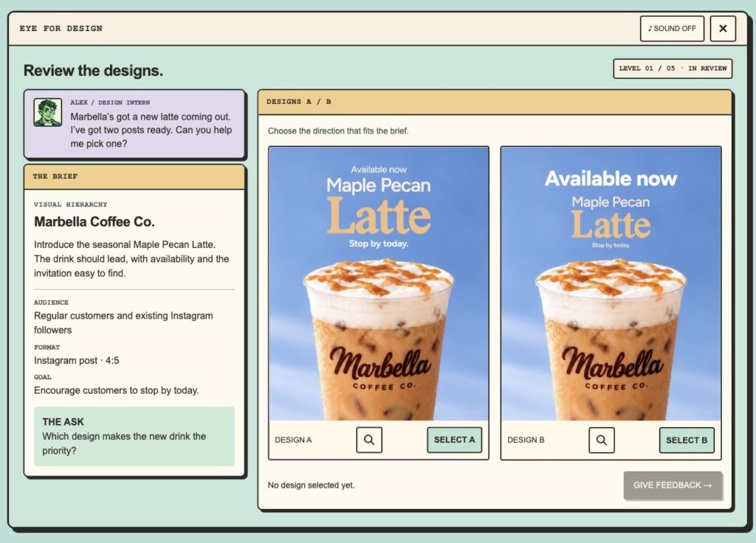Screen dimensions: 756x543
Task: Click The Brief panel header
Action: [134, 177]
